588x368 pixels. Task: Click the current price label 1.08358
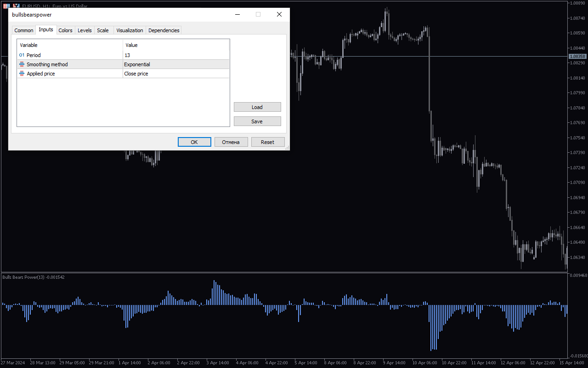[578, 57]
